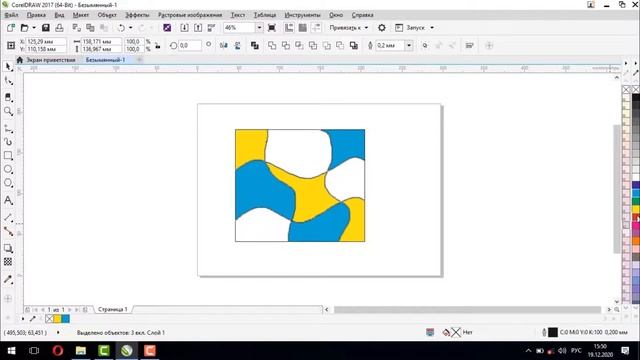Open the document palette flyout arrow
Image resolution: width=640 pixels, height=360 pixels.
(23, 318)
